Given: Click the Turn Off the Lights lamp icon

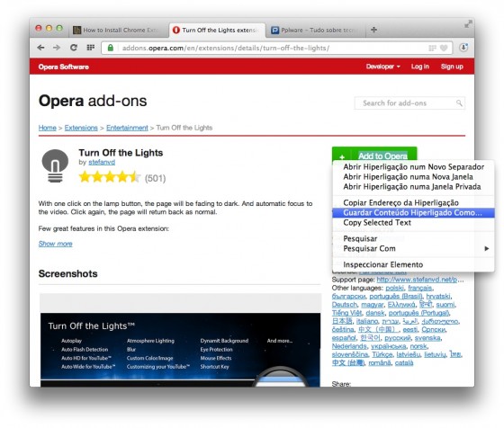Looking at the screenshot, I should coord(55,165).
